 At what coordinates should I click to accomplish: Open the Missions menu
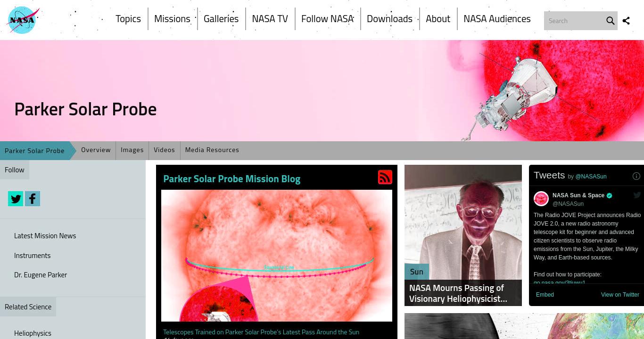pos(172,19)
